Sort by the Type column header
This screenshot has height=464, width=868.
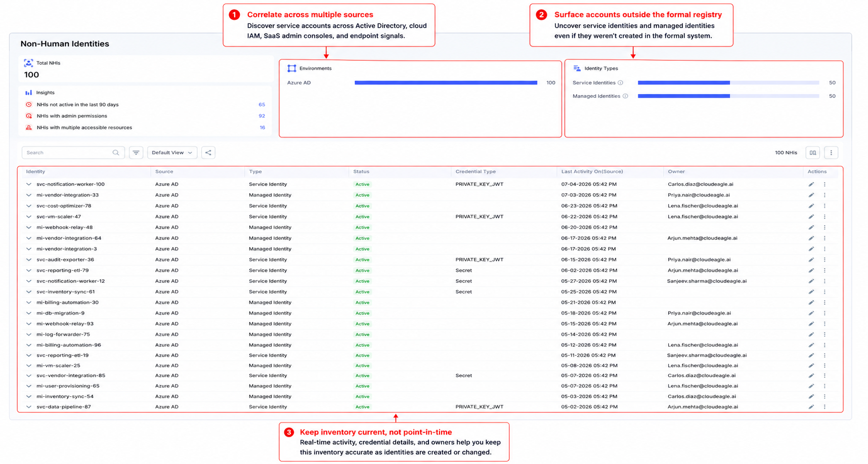click(255, 172)
